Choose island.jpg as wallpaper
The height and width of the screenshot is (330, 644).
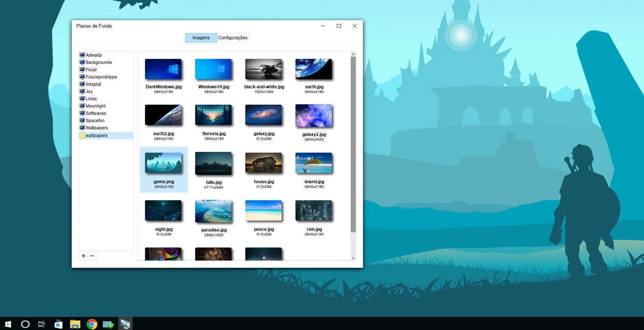click(x=313, y=163)
